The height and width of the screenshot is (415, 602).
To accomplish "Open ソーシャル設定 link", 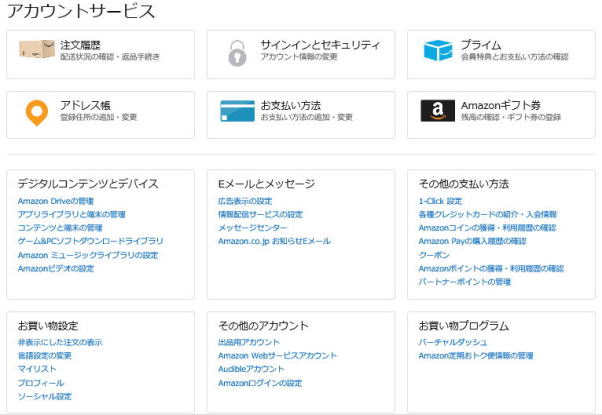I will click(45, 397).
